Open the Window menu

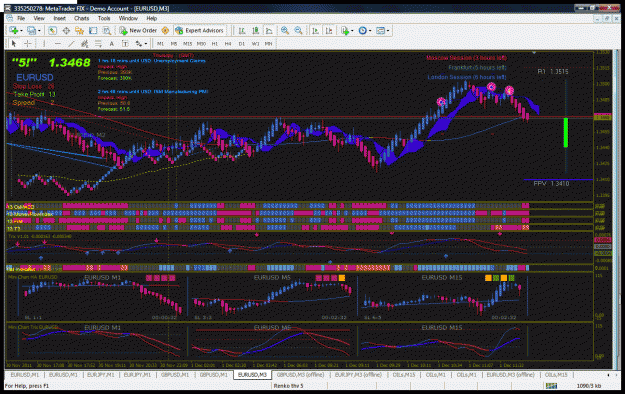coord(128,18)
